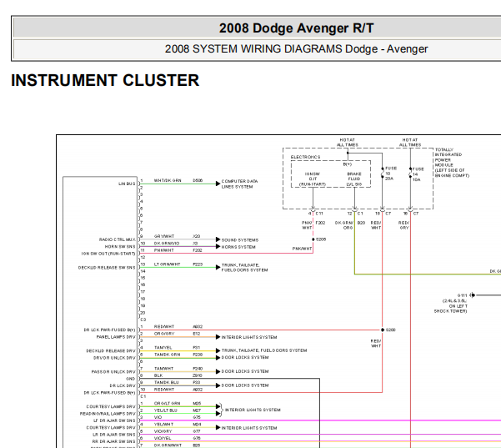Click the 'LT GRN/WHT' wire color label

[x=167, y=264]
